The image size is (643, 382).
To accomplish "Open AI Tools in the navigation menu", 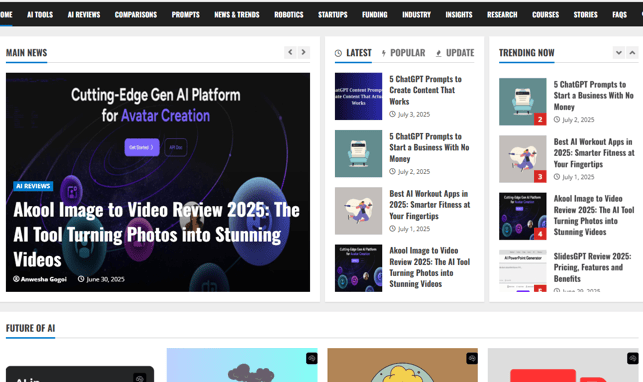I will (40, 15).
